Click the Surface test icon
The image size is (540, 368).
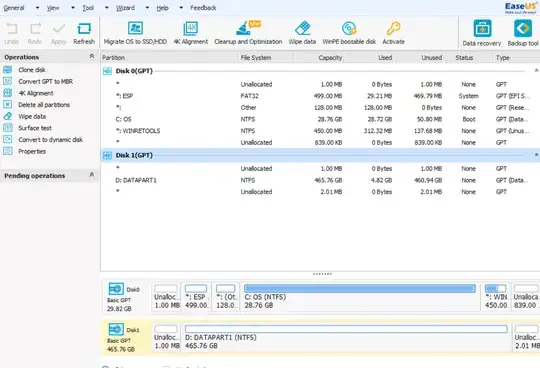8,128
